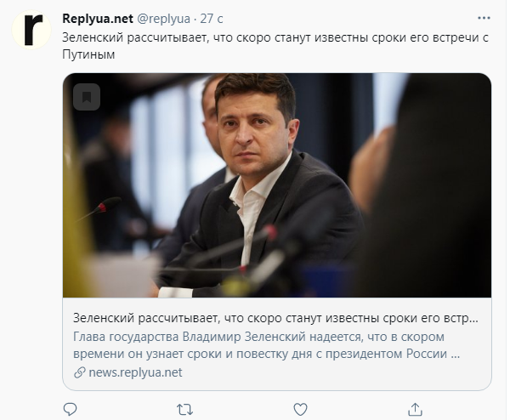
Task: Click the @replyua handle
Action: coord(163,19)
